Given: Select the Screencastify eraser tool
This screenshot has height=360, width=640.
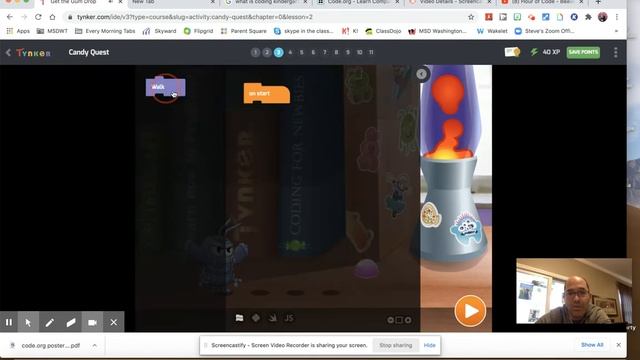Looking at the screenshot, I should coord(71,322).
